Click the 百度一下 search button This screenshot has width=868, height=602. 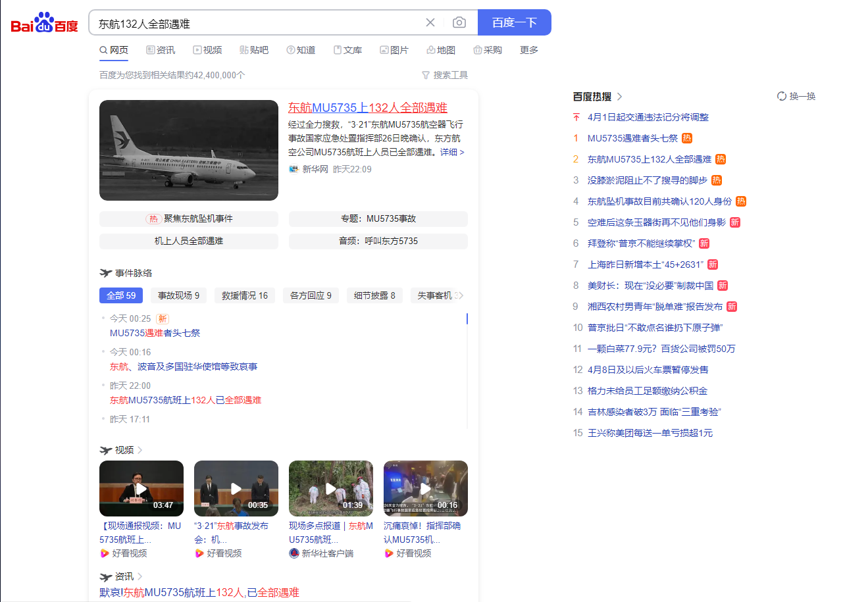pyautogui.click(x=515, y=22)
